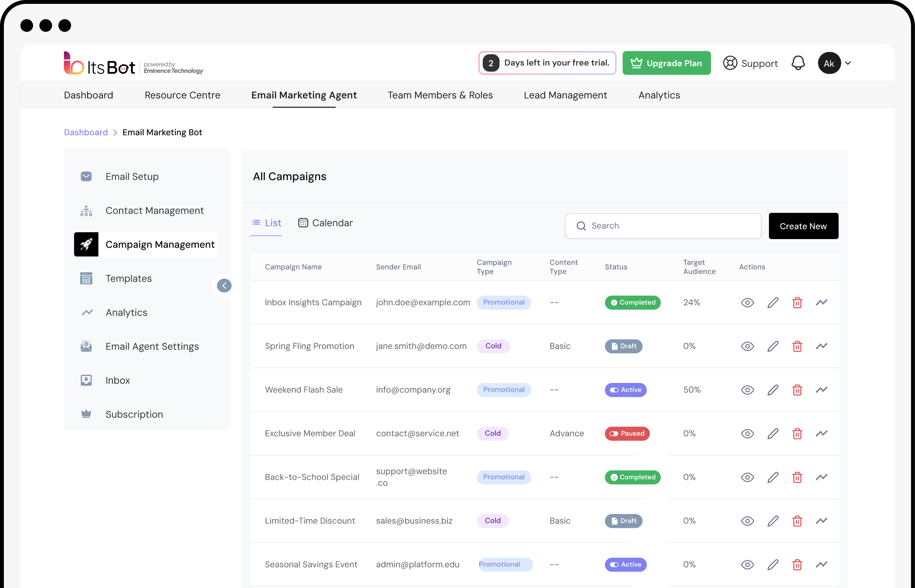Image resolution: width=915 pixels, height=588 pixels.
Task: Open the Inbox sidebar item
Action: pos(117,380)
